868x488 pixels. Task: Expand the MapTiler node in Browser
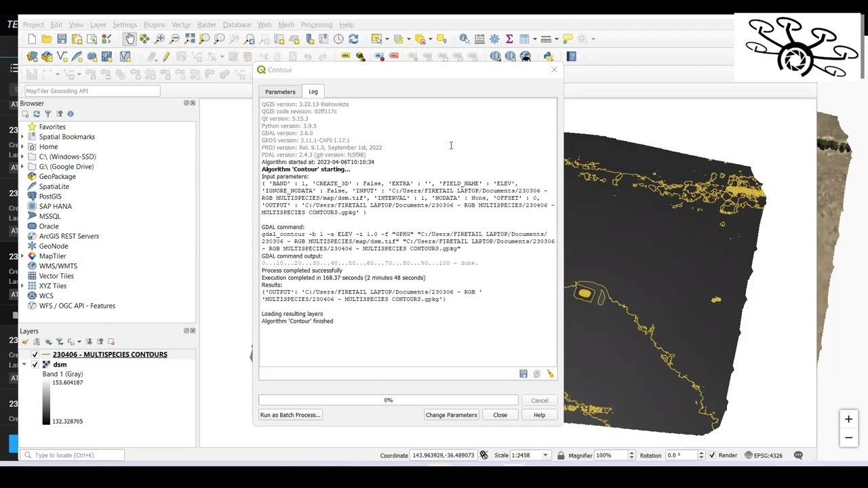click(x=22, y=256)
